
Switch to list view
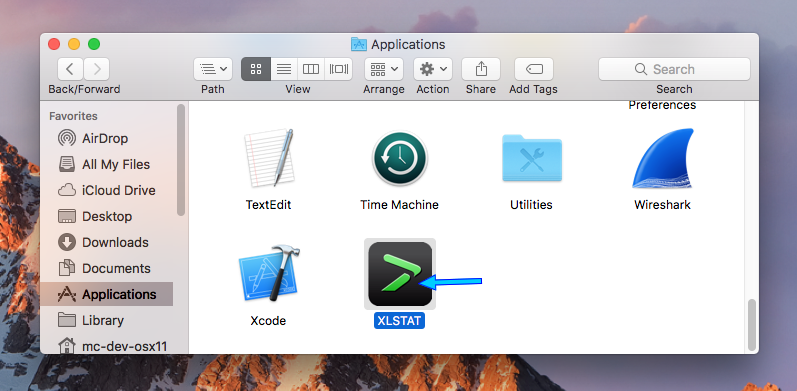284,69
